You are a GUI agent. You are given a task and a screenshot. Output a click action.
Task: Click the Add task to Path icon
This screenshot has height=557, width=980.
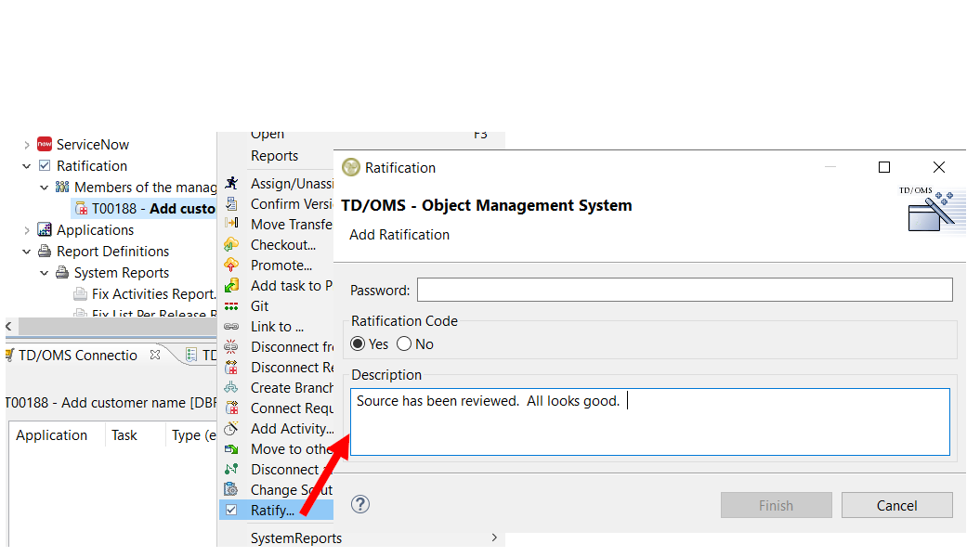tap(231, 285)
